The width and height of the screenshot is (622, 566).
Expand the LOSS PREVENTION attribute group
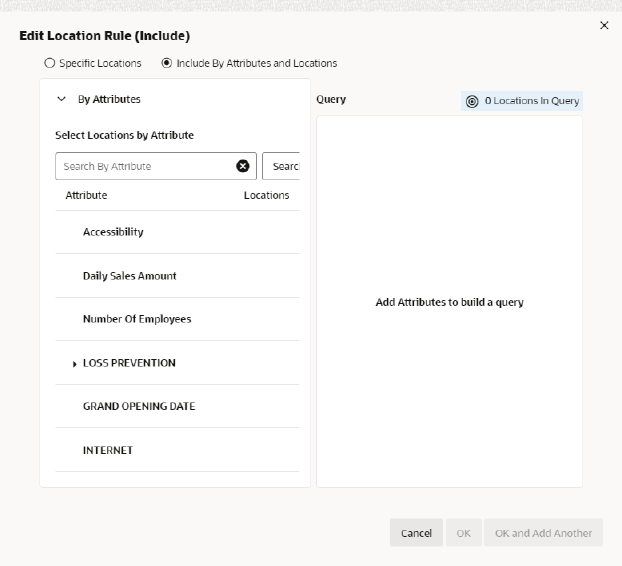(75, 364)
